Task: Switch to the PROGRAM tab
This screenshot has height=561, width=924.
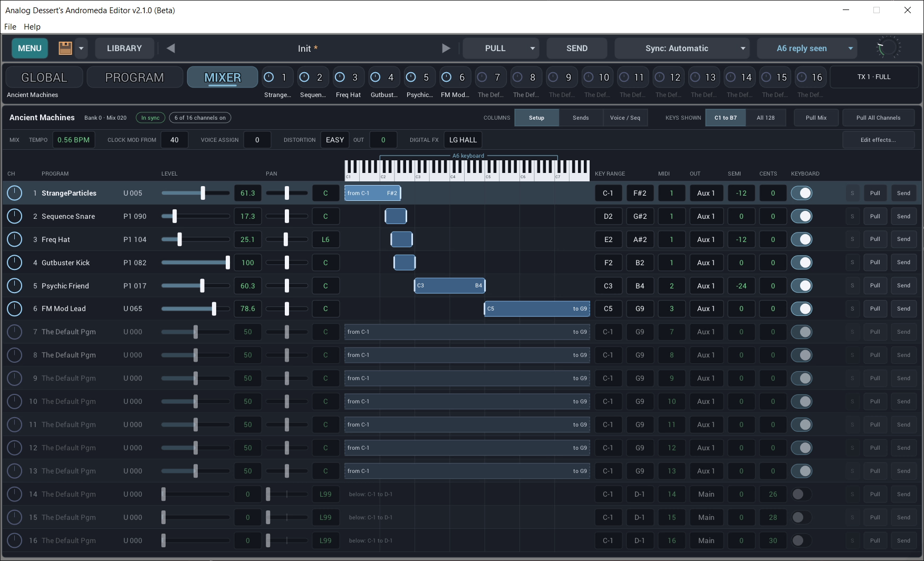Action: click(x=134, y=77)
